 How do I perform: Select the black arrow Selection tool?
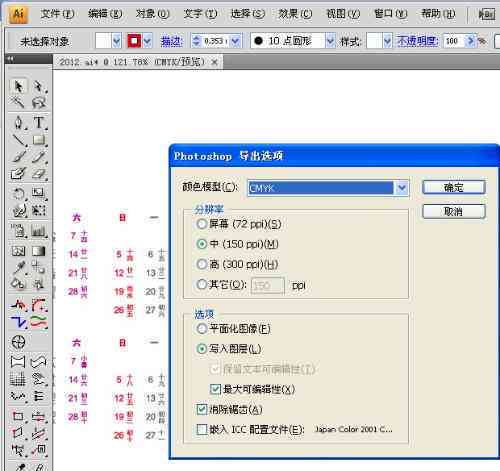click(x=18, y=86)
